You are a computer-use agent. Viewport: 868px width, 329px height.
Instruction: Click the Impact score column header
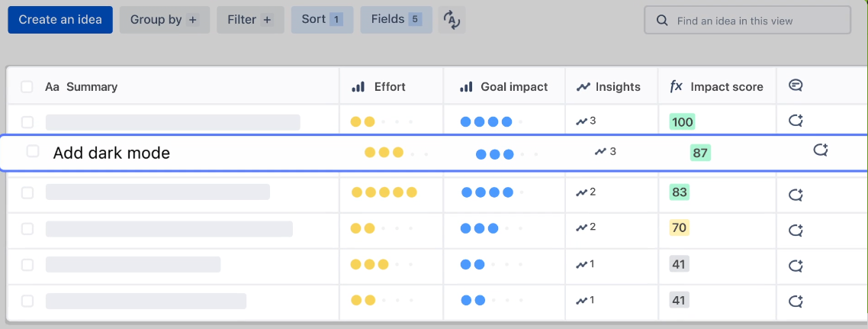[726, 87]
